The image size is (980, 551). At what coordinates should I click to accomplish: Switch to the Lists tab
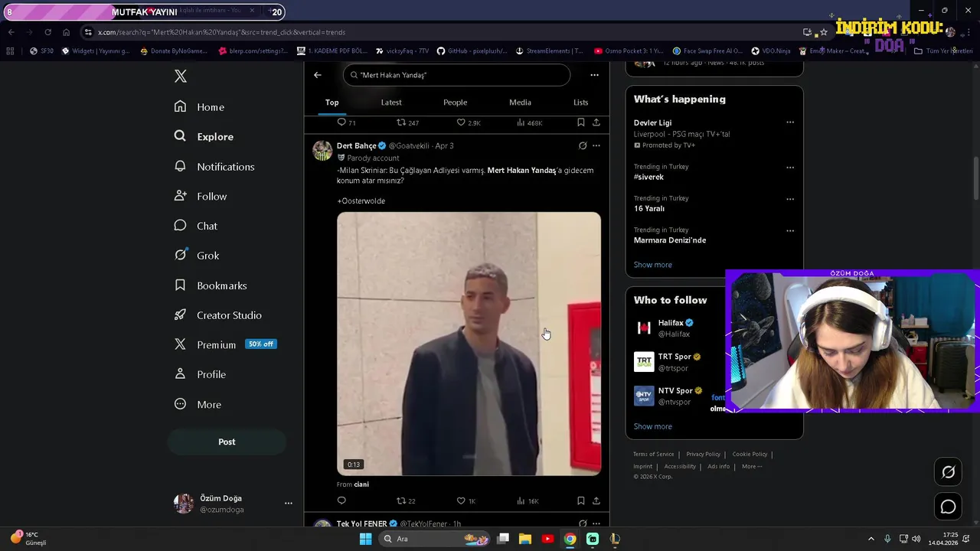tap(581, 103)
